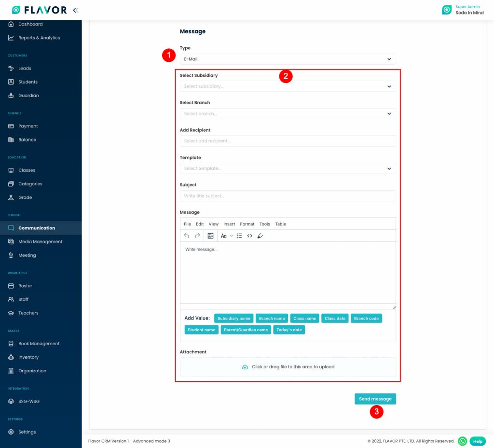Collapse the sidebar using the double chevron

coord(75,9)
